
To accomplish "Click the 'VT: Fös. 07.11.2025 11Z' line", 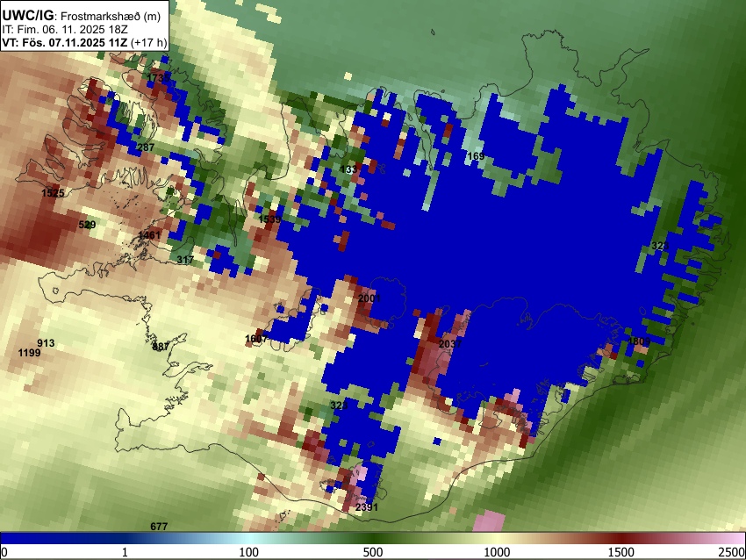I will 65,42.
